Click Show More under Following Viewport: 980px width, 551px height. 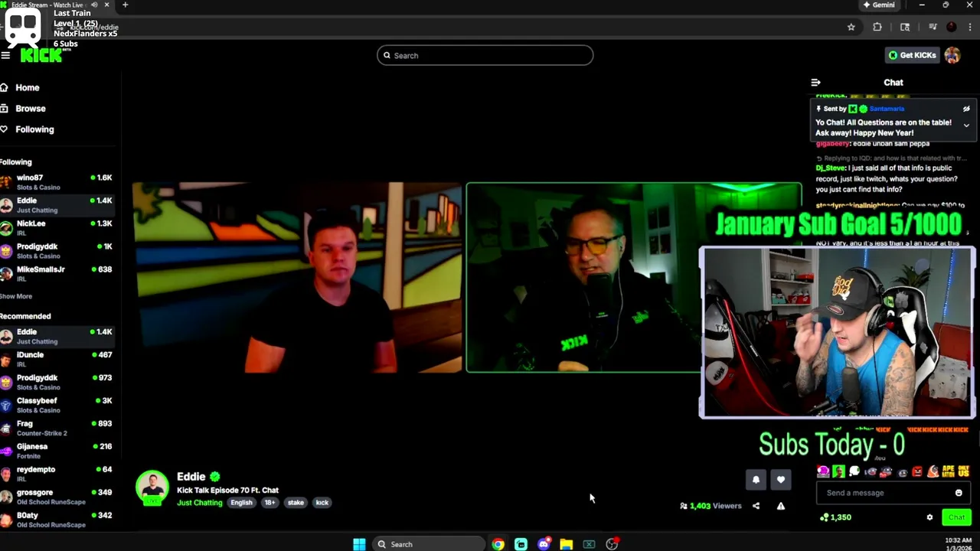(x=16, y=296)
